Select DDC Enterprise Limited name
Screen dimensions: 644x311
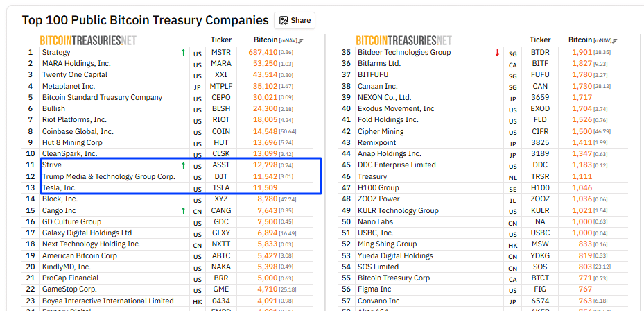(x=397, y=165)
